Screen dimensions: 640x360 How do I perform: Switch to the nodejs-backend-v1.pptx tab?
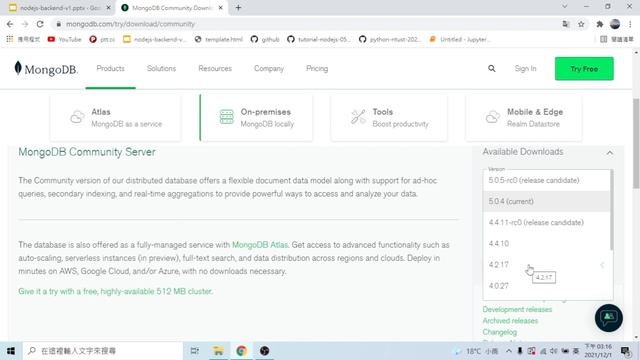coord(60,8)
